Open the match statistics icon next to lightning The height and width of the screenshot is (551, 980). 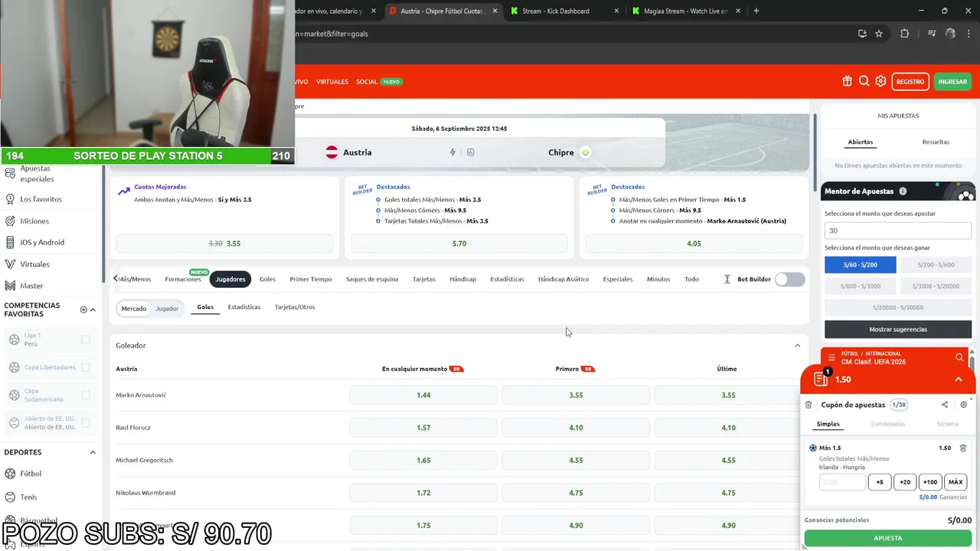click(470, 152)
